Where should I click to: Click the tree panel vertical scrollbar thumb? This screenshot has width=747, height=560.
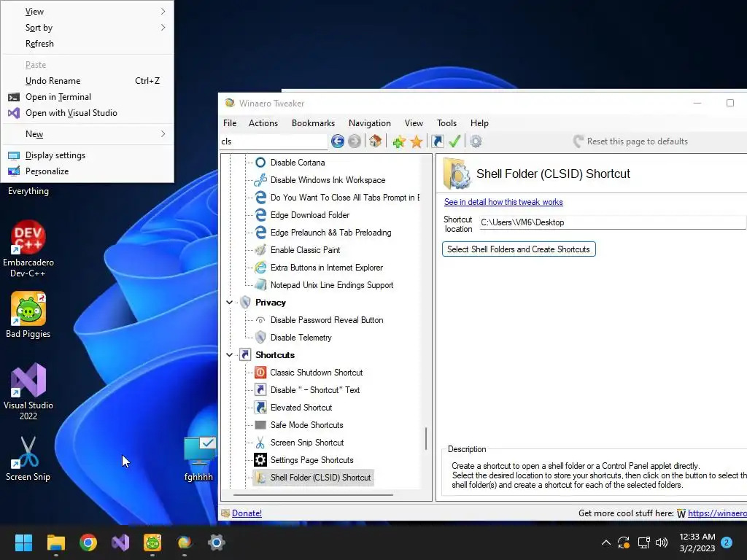pyautogui.click(x=426, y=438)
